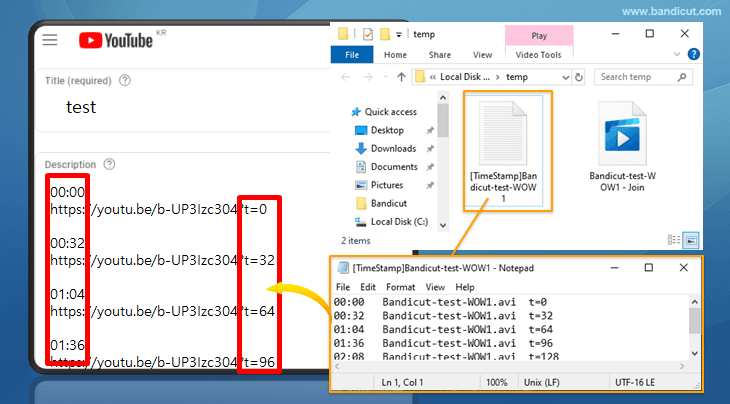This screenshot has height=404, width=730.
Task: Open the Notepad Help menu
Action: pos(465,287)
